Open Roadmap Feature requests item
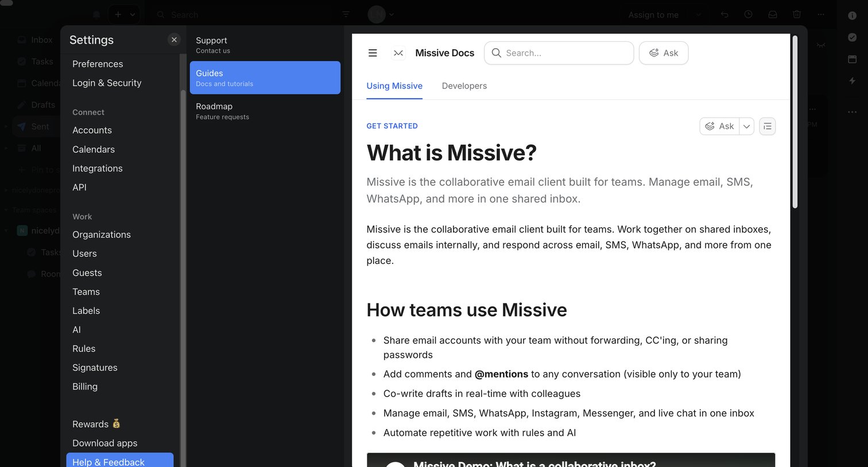 click(x=265, y=111)
